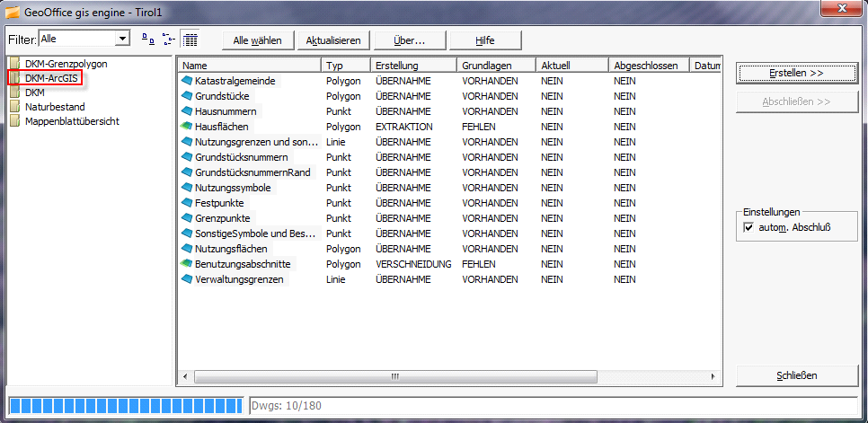Click the Alle wählen button
This screenshot has height=423, width=868.
[257, 40]
